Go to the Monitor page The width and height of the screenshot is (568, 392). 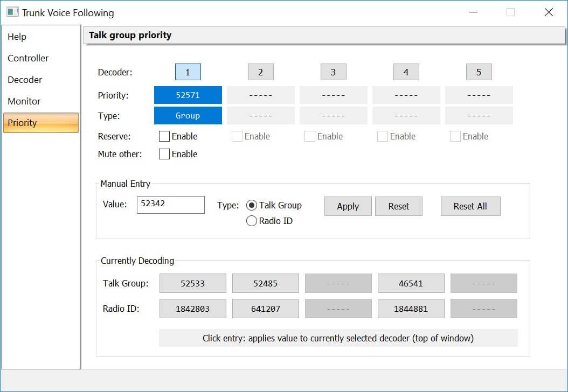(x=24, y=101)
